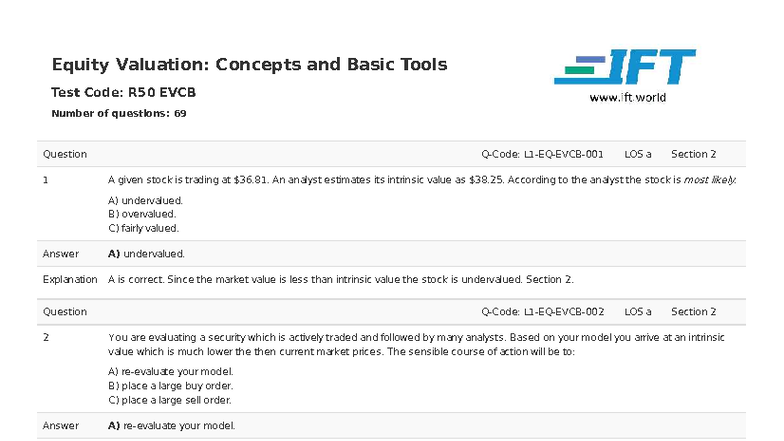Viewport: 784px width, 441px height.
Task: Click the Number of questions: 69 text
Action: tap(118, 114)
